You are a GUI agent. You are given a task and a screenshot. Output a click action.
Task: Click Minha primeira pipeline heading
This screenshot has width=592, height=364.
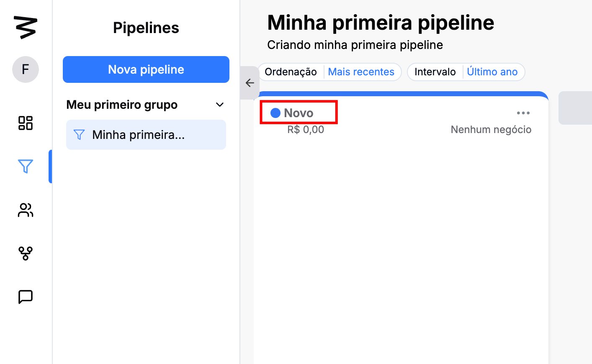(x=380, y=23)
